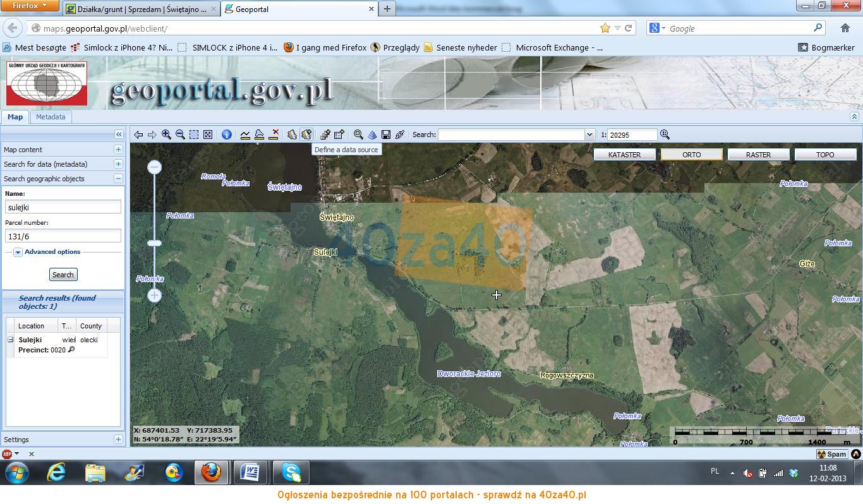Click the toolbar search magnifier icon
The height and width of the screenshot is (504, 863).
pos(358,135)
